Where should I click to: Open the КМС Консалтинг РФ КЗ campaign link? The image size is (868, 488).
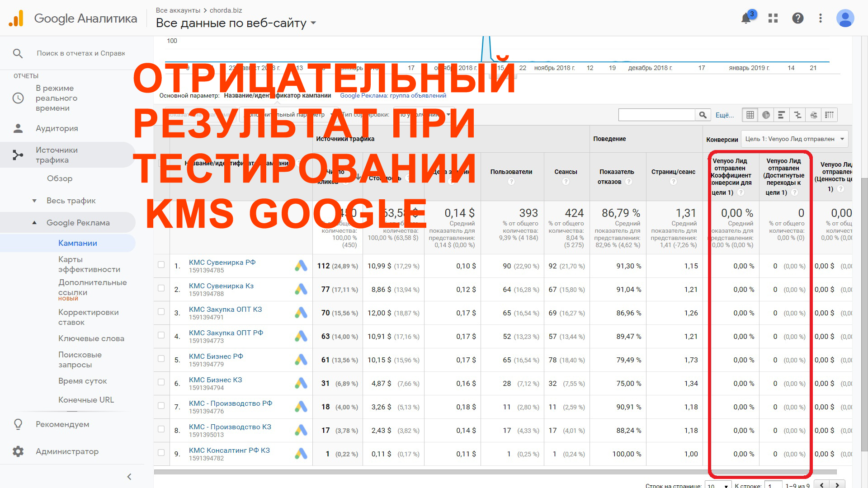click(x=229, y=450)
